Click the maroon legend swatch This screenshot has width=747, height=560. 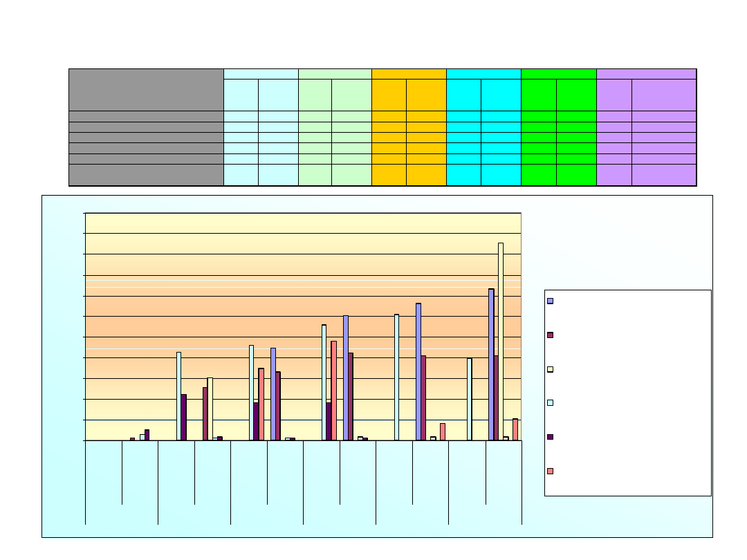tap(551, 335)
